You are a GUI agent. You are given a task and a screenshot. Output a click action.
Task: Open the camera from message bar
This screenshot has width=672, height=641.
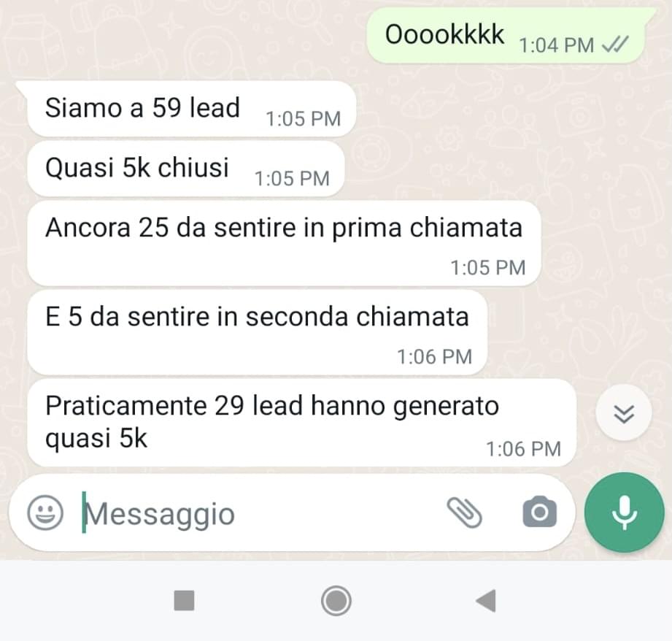point(540,512)
